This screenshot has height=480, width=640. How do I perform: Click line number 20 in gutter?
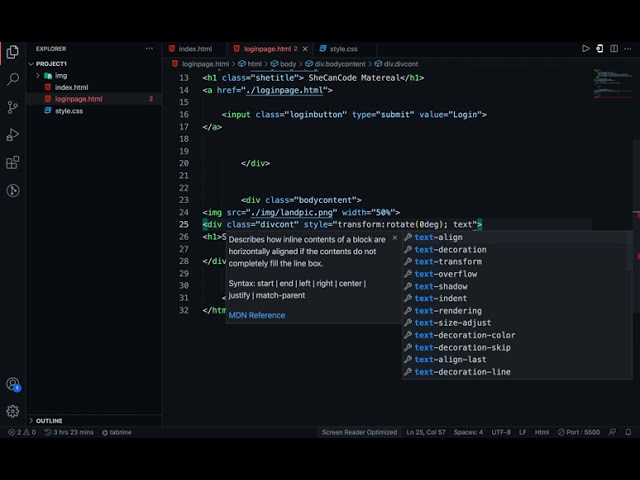pyautogui.click(x=184, y=163)
